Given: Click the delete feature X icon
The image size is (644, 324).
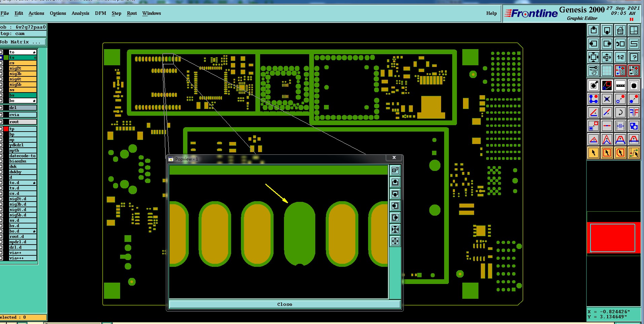Looking at the screenshot, I should (607, 99).
